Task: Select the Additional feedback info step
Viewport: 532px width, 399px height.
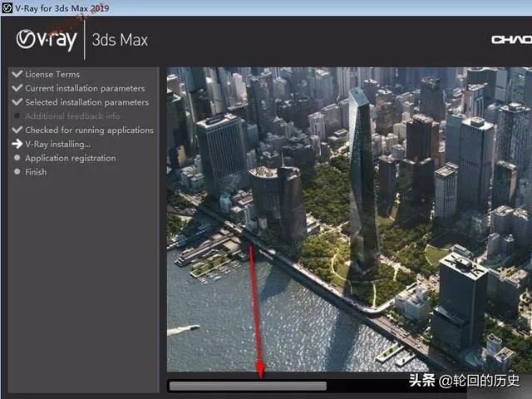Action: [x=72, y=116]
